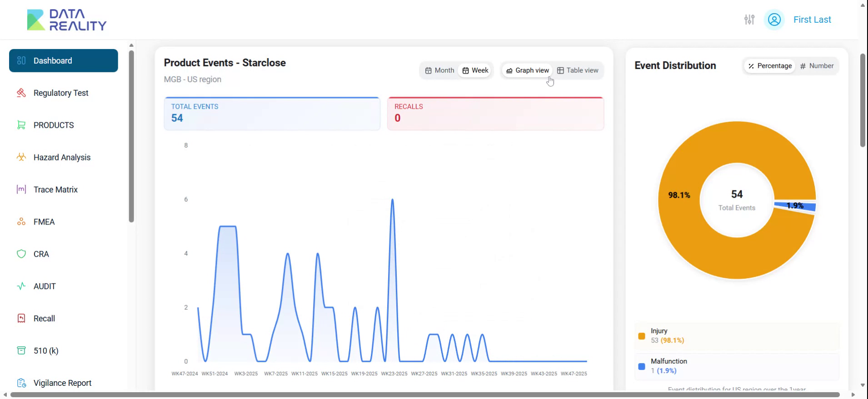Image resolution: width=868 pixels, height=399 pixels.
Task: Click the First Last username link
Action: pos(812,20)
